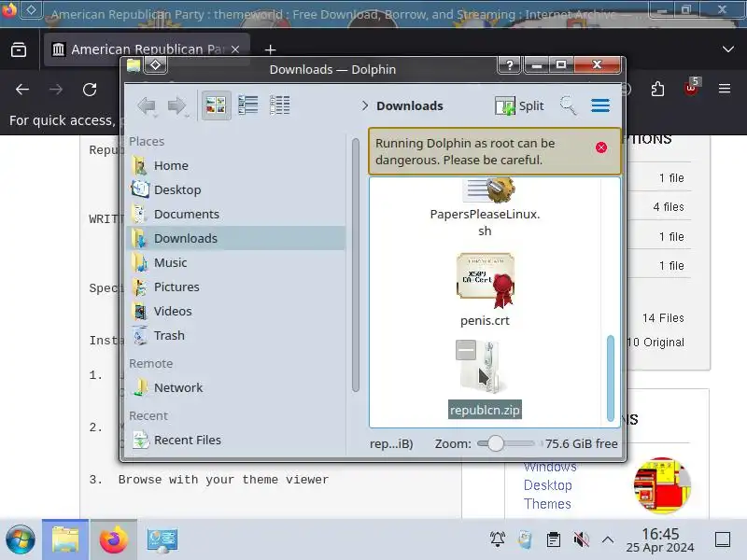Close the American Republican Party tab
The width and height of the screenshot is (747, 560).
(x=235, y=49)
